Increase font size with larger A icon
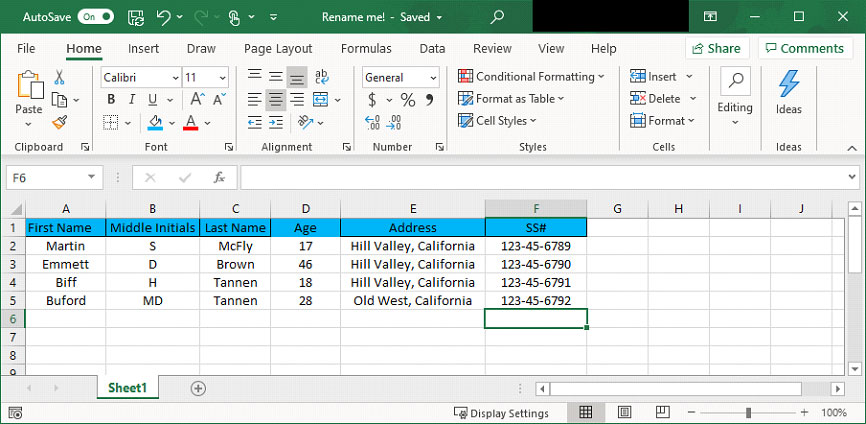The width and height of the screenshot is (866, 424). point(198,99)
